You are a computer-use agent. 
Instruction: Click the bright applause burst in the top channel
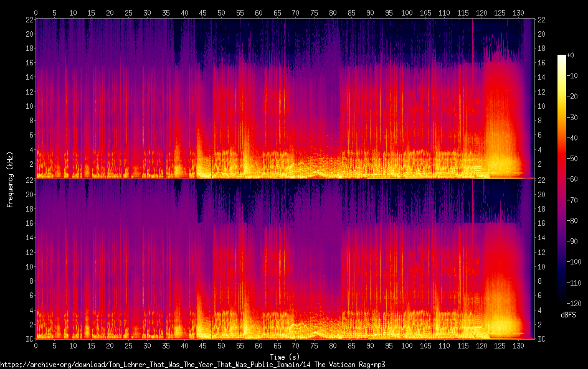(x=501, y=143)
